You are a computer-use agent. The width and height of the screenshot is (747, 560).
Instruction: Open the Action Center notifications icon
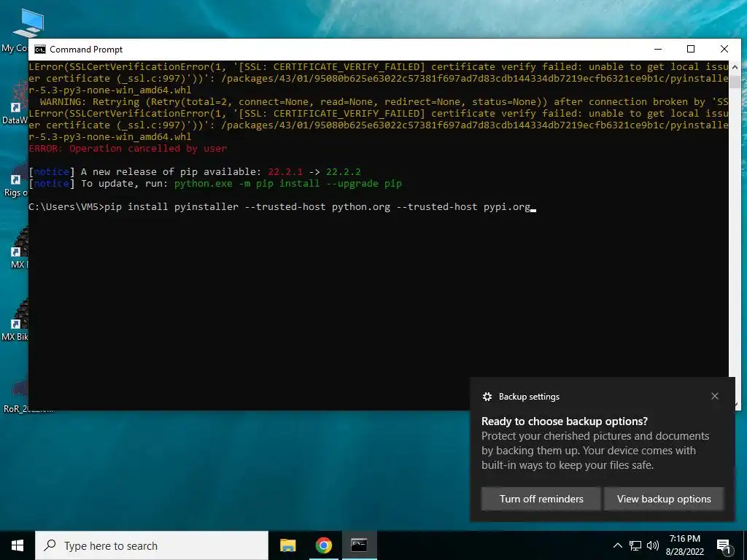pos(724,546)
